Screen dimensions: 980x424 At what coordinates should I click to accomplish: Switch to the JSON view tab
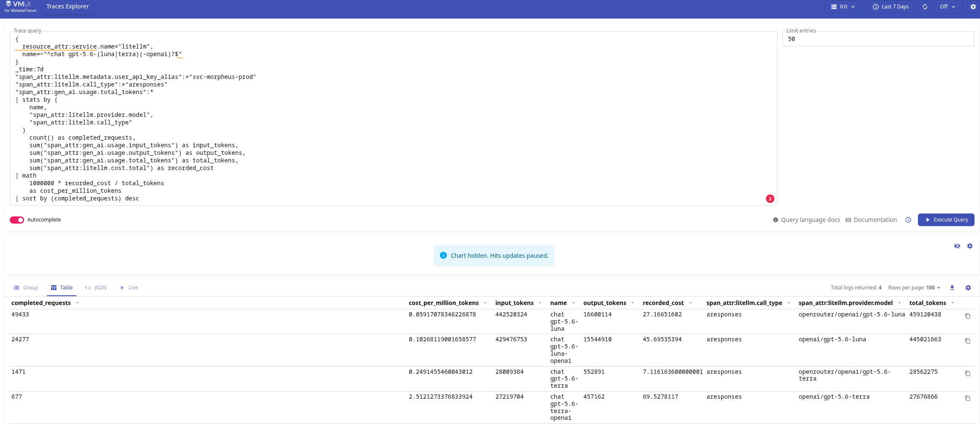tap(95, 288)
